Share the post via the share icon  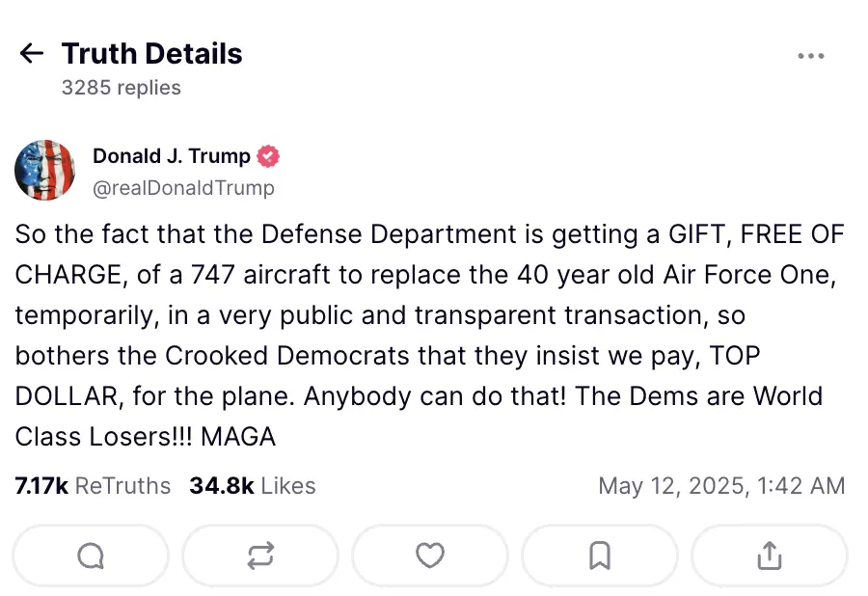[x=769, y=555]
